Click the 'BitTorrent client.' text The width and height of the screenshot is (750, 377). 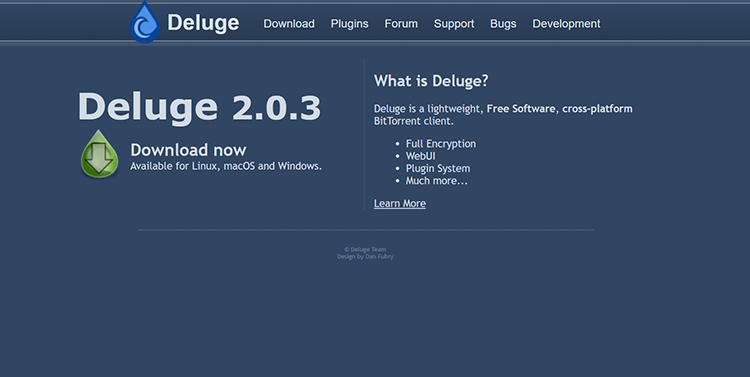tap(413, 121)
